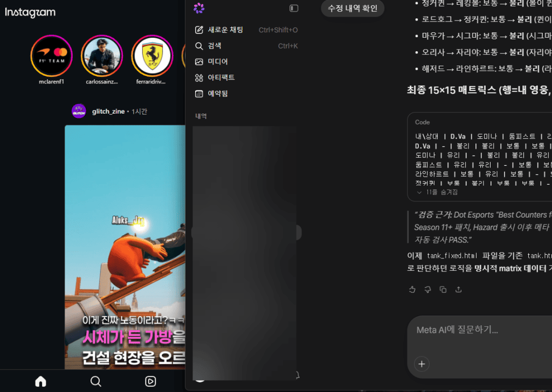552x392 pixels.
Task: Click the 새로운 채팅 pencil icon
Action: click(199, 30)
